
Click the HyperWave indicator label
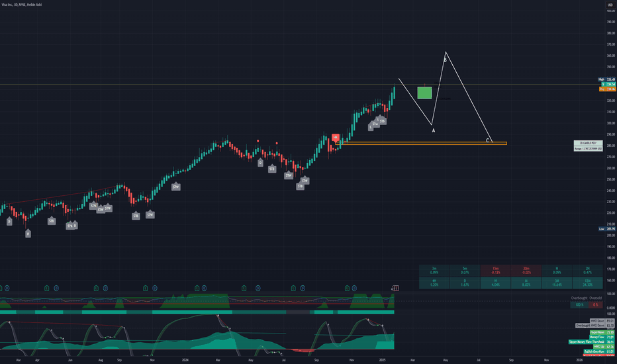pyautogui.click(x=602, y=332)
